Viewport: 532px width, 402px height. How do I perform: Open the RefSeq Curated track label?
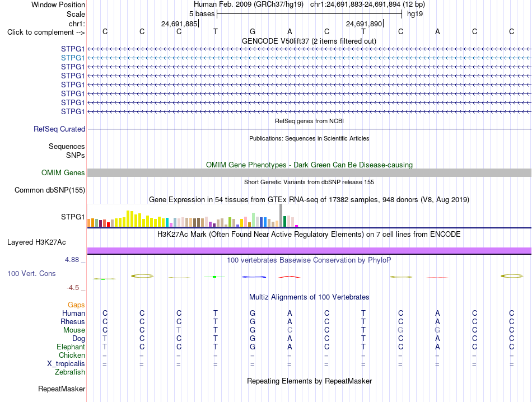[x=59, y=129]
